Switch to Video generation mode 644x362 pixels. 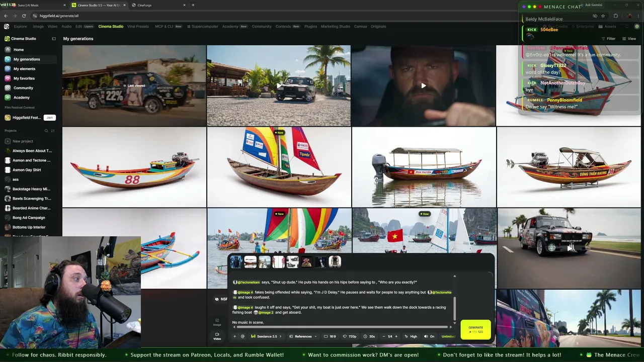(217, 336)
